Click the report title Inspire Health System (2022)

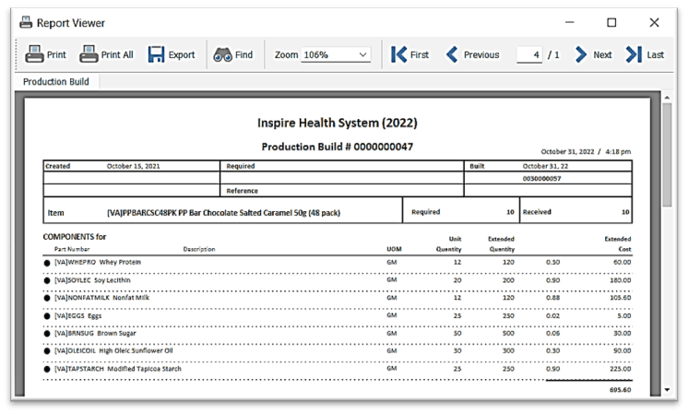(x=337, y=123)
